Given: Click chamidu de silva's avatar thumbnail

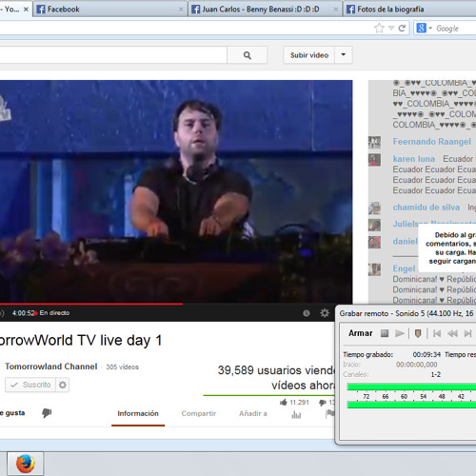Looking at the screenshot, I should pos(374,208).
